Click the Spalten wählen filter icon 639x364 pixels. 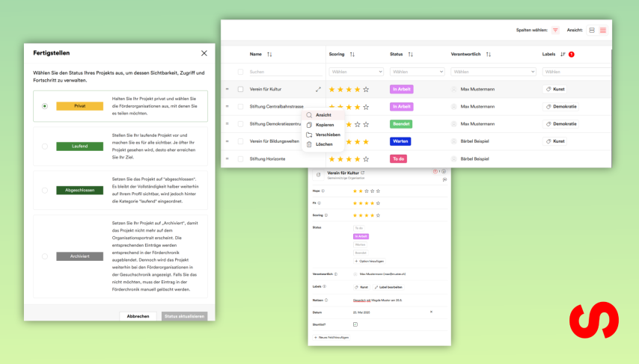[555, 30]
